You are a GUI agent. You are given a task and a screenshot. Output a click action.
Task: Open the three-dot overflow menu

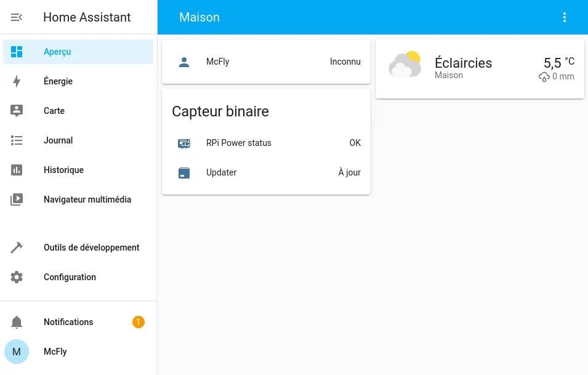[x=565, y=17]
